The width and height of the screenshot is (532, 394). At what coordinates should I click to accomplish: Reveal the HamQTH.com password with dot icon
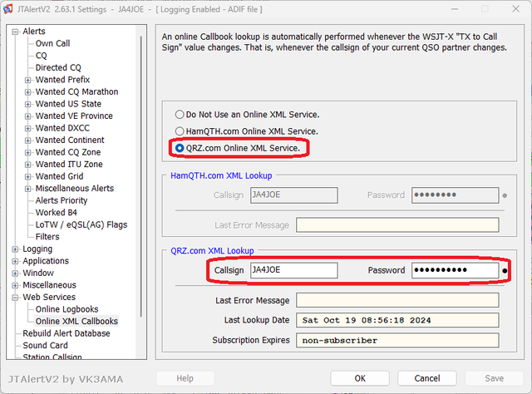(505, 196)
